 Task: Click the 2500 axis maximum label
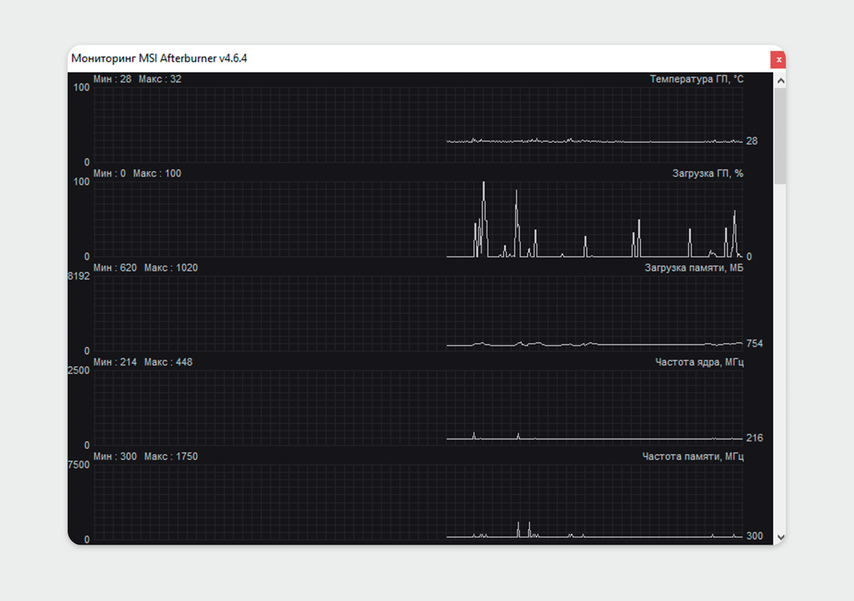click(x=78, y=371)
